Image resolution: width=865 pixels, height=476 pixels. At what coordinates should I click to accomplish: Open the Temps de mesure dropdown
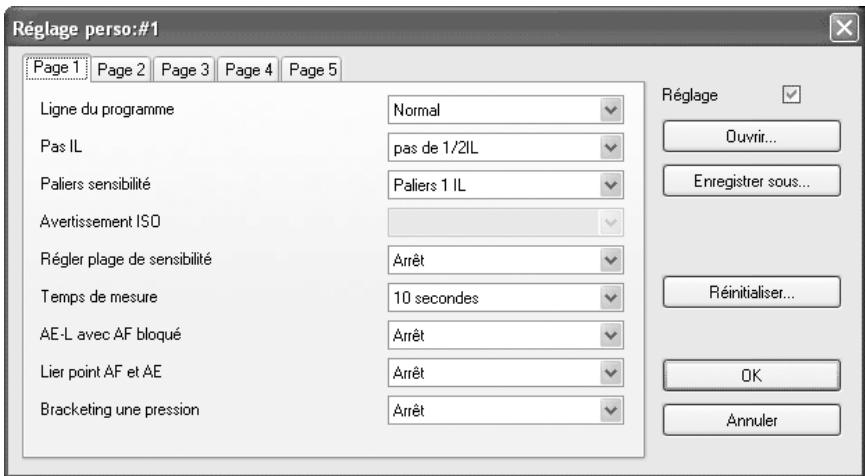(506, 297)
